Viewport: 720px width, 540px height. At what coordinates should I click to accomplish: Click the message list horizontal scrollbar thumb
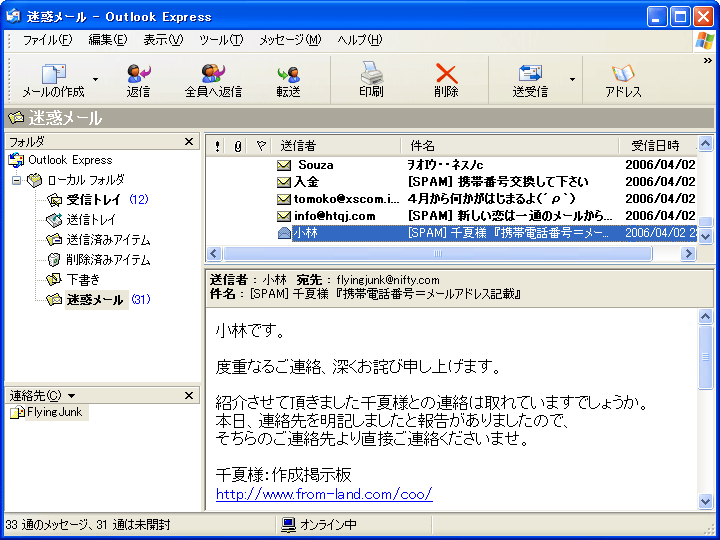pos(438,253)
